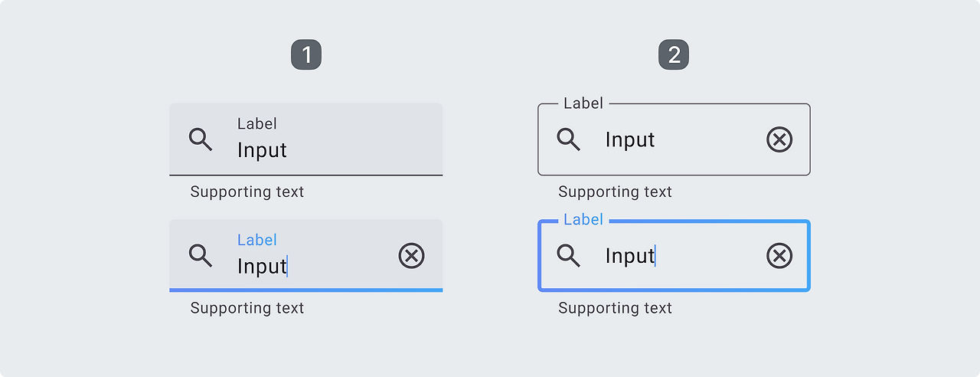Image resolution: width=980 pixels, height=377 pixels.
Task: Click the blue Label in the filled field
Action: [257, 240]
